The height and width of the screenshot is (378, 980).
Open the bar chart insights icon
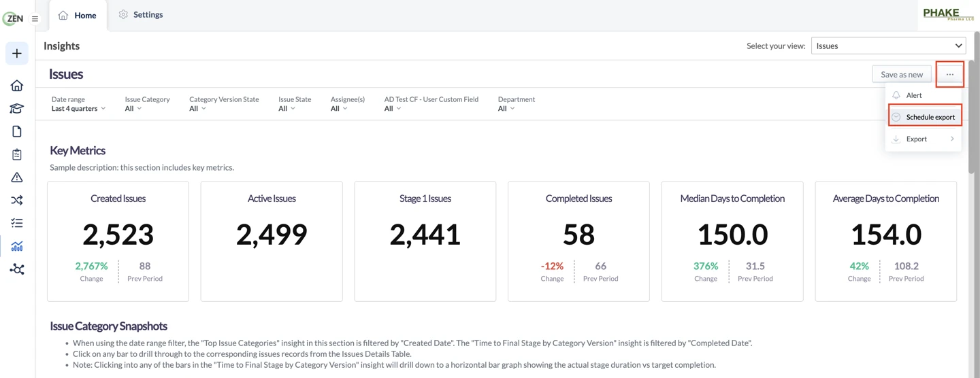tap(17, 246)
